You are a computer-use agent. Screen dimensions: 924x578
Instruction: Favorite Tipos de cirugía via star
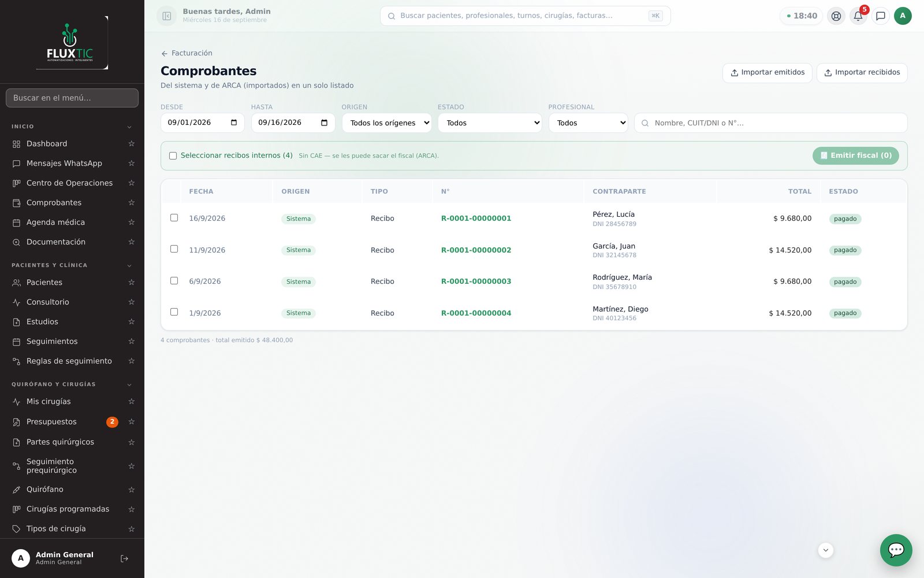(x=131, y=529)
